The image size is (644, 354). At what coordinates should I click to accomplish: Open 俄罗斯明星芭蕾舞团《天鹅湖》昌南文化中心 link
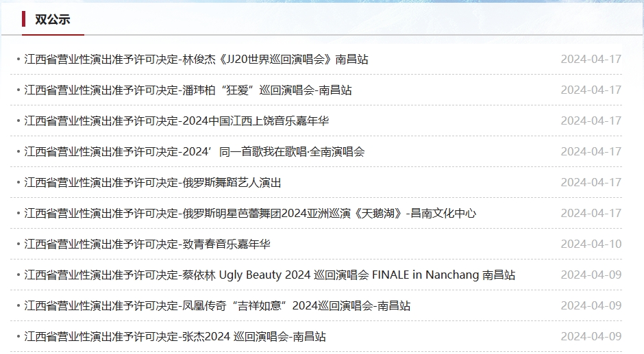point(250,213)
